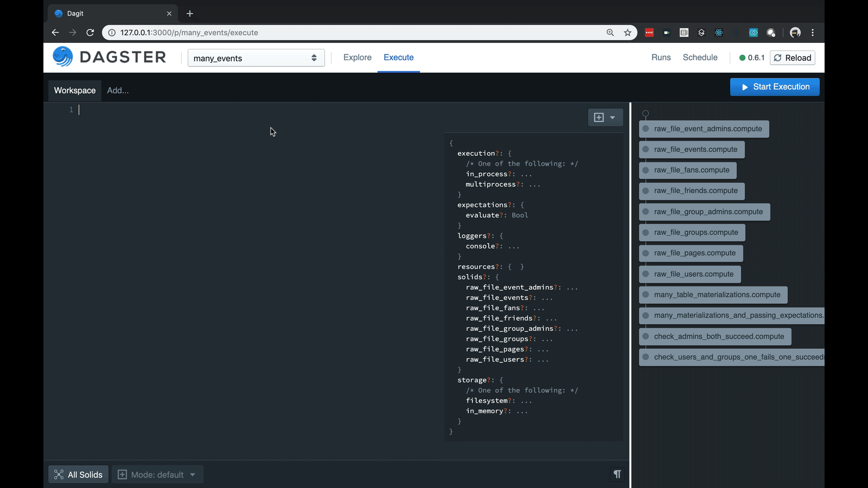Viewport: 868px width, 488px height.
Task: Reload the browser page
Action: (x=90, y=33)
